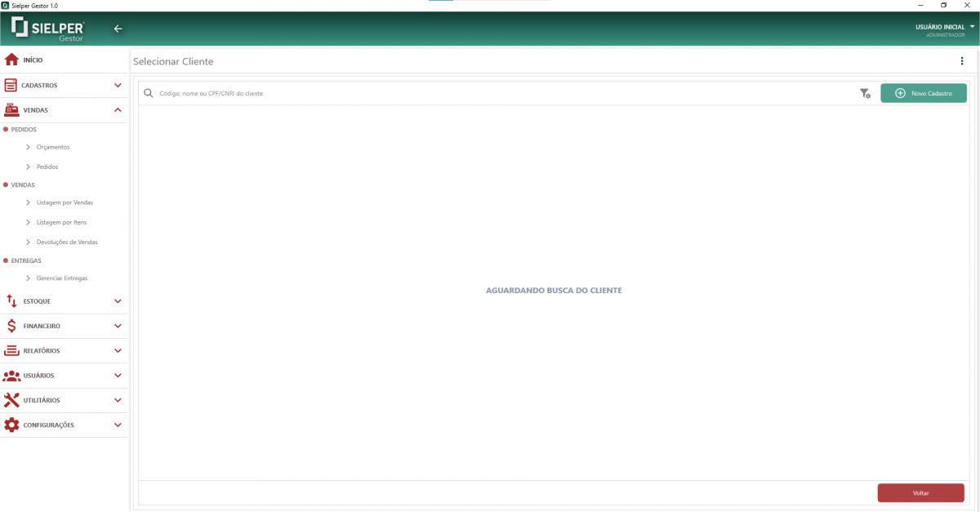This screenshot has width=980, height=512.
Task: Expand the Relatórios section chevron
Action: point(118,350)
